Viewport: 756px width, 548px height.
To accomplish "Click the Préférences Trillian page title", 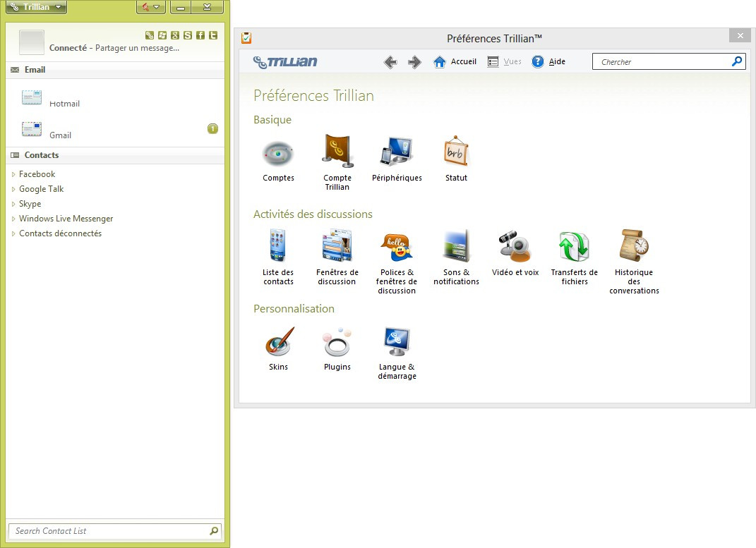I will [314, 95].
